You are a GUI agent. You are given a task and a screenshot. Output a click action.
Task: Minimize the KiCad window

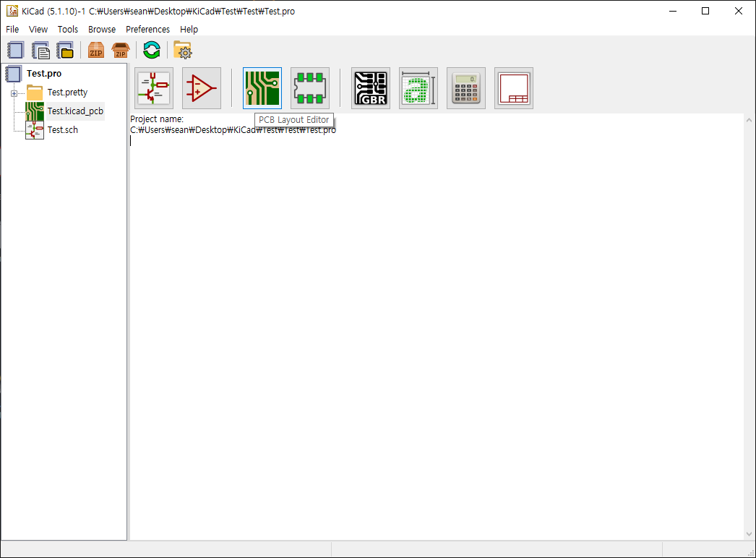coord(673,11)
